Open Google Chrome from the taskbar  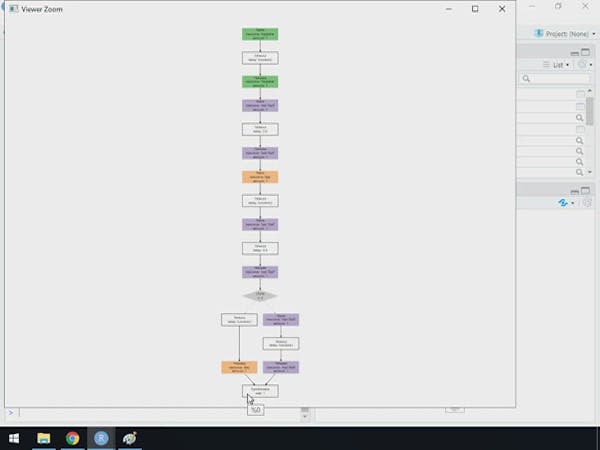click(x=72, y=438)
